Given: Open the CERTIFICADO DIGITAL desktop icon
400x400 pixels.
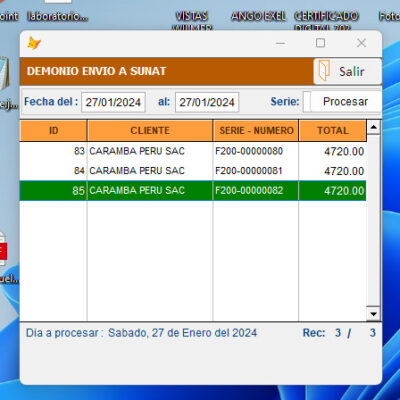Looking at the screenshot, I should (x=326, y=20).
